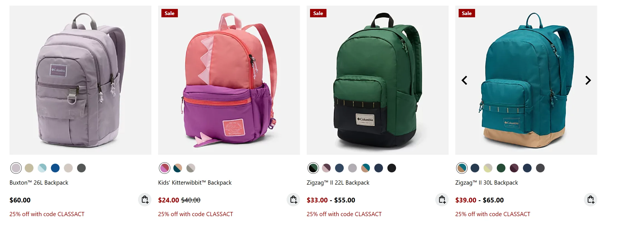This screenshot has height=227, width=644.
Task: Click quick-add bag icon for Kids' Kitterwibbit Backpack
Action: (293, 200)
